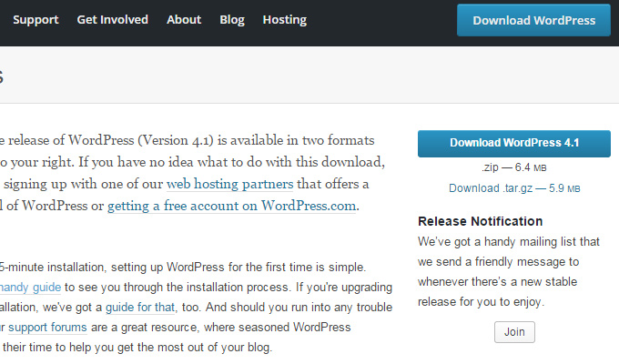
Task: Open getting a free account on WordPress.com
Action: [232, 206]
